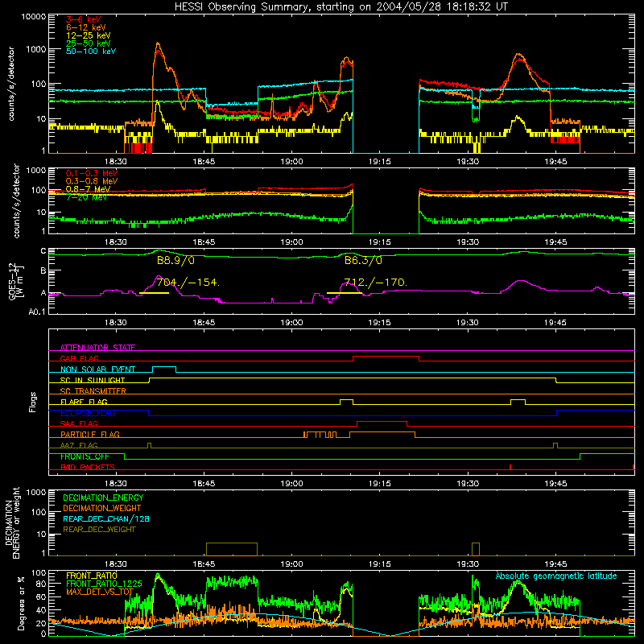Select the FRONTS_OFF flag label
644x644 pixels.
point(85,456)
